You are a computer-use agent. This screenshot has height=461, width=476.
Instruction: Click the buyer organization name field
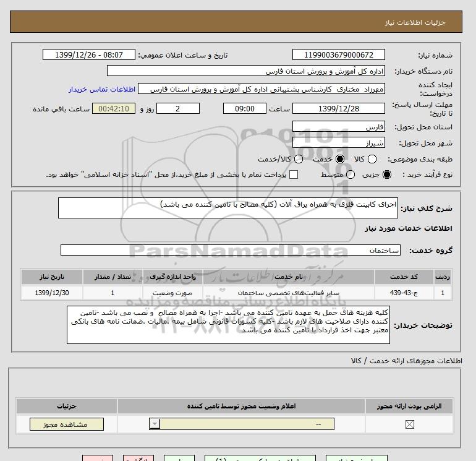pos(246,71)
